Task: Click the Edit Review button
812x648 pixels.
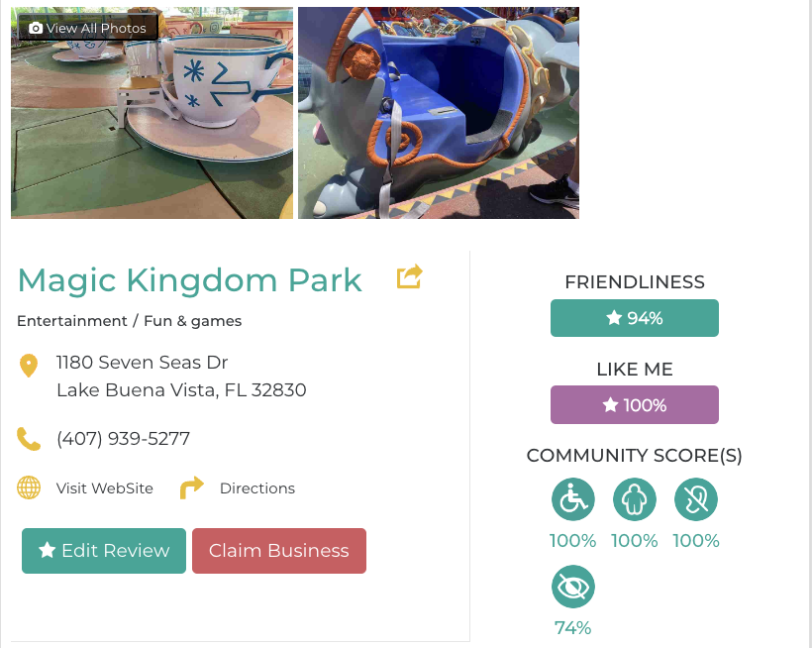Action: [x=104, y=551]
